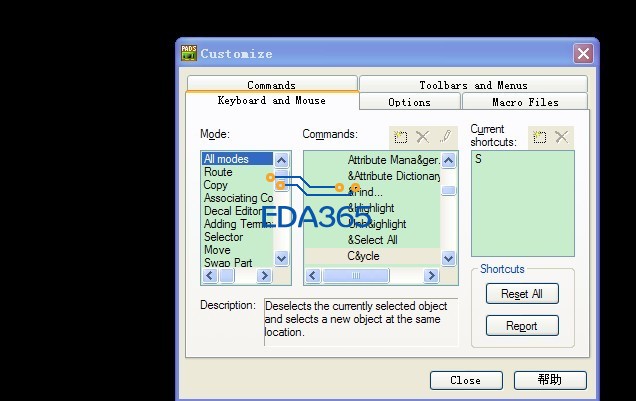This screenshot has height=401, width=636.
Task: Click the delete shortcut X icon
Action: coord(561,137)
